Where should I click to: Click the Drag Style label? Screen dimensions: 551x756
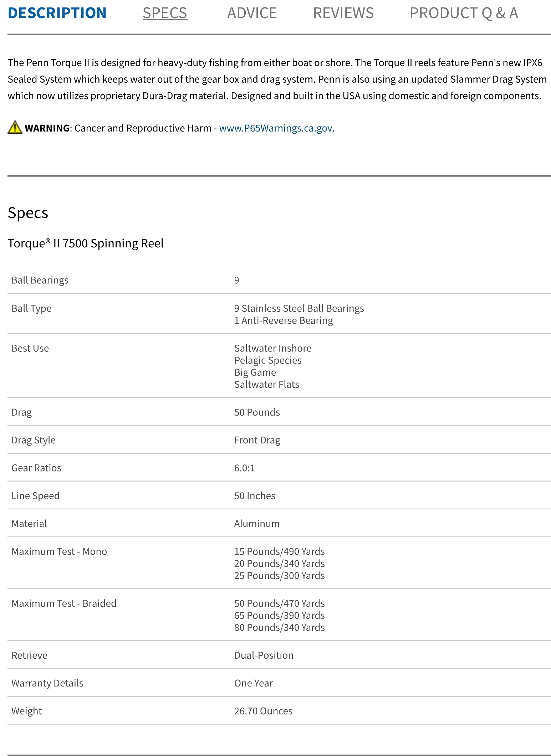coord(34,440)
